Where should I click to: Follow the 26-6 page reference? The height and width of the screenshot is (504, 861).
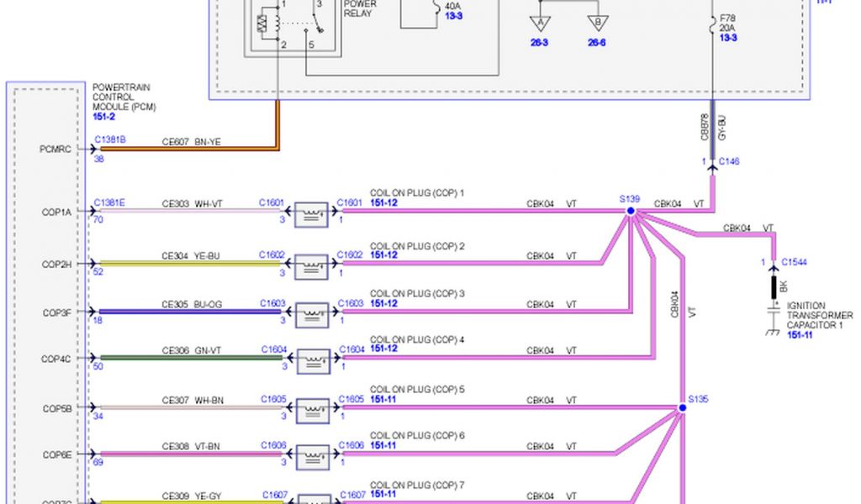point(596,42)
